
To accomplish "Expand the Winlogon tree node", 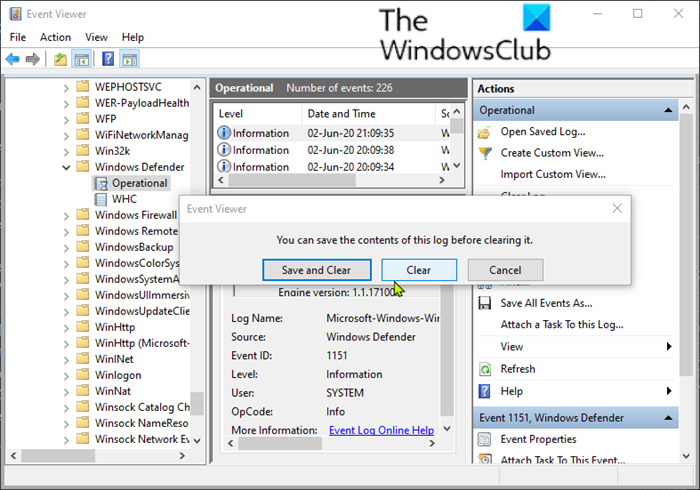I will (66, 376).
